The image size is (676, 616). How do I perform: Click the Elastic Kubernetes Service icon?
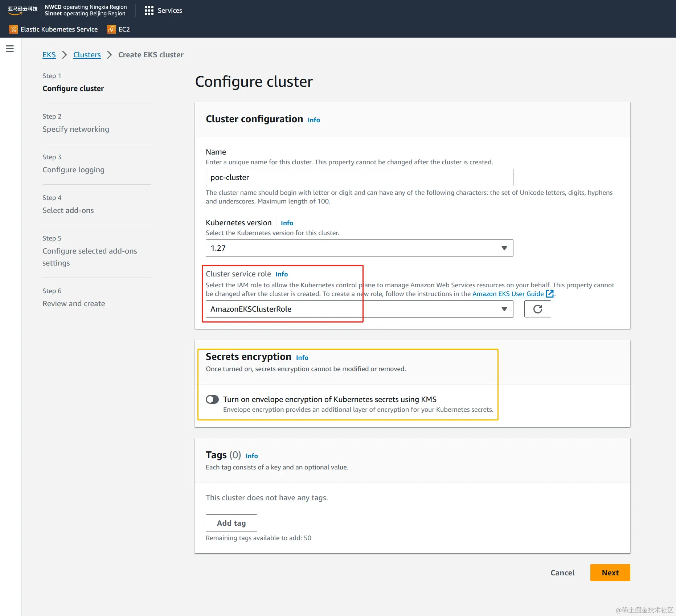pos(13,29)
